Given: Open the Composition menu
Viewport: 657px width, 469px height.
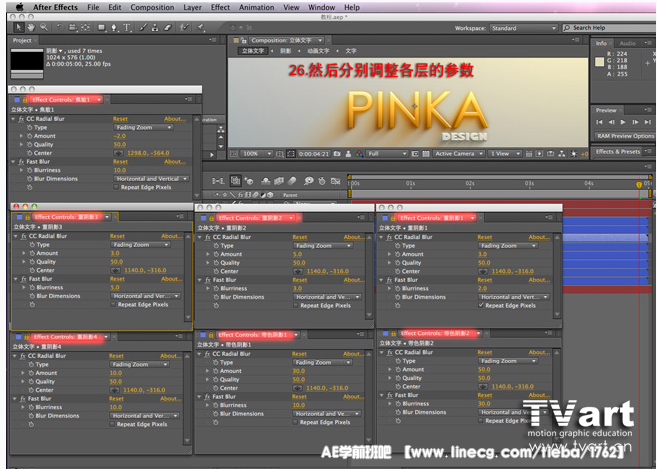Looking at the screenshot, I should pos(152,7).
